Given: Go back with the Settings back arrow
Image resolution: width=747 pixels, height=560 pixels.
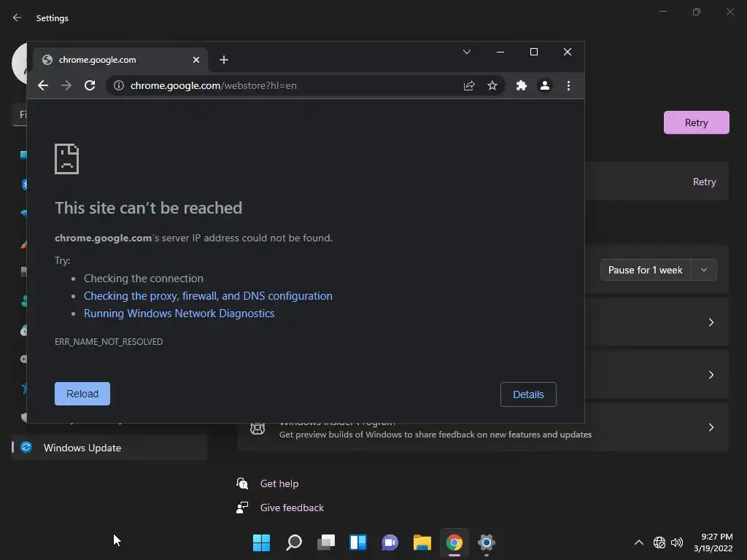Looking at the screenshot, I should [18, 17].
